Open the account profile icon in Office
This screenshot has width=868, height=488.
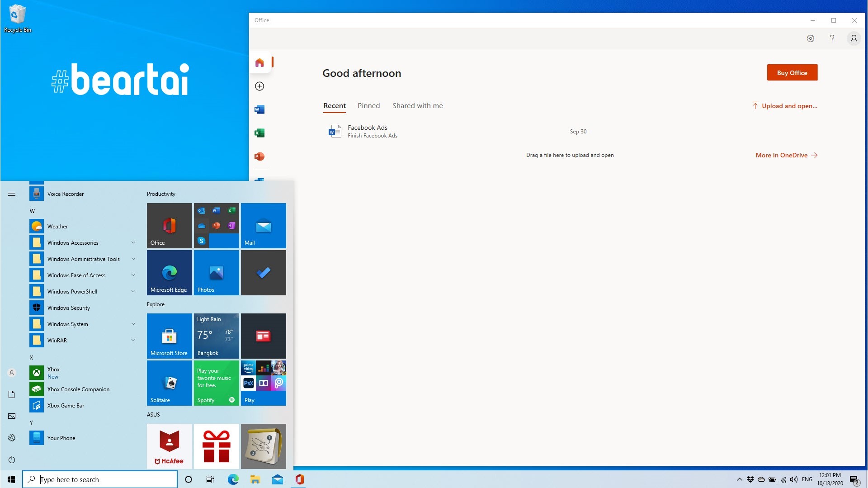[x=854, y=39]
